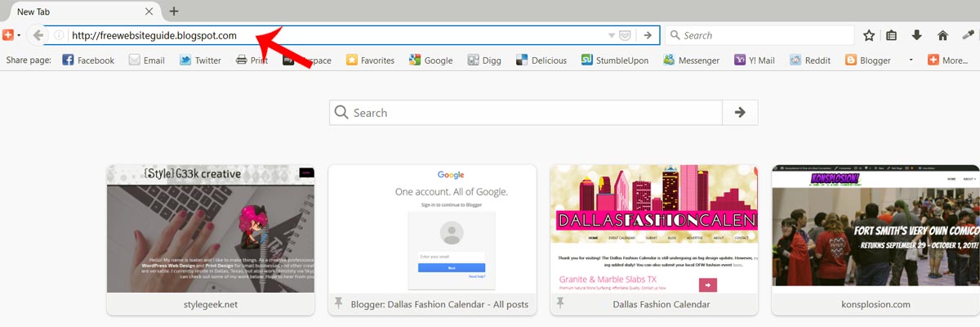
Task: Focus the toolbar Search box
Action: pyautogui.click(x=759, y=35)
